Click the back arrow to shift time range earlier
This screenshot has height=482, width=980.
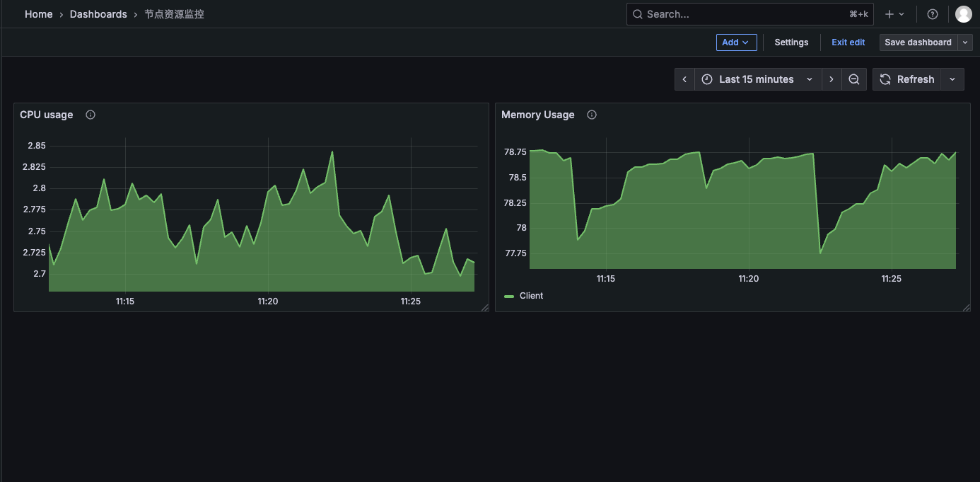click(x=684, y=79)
